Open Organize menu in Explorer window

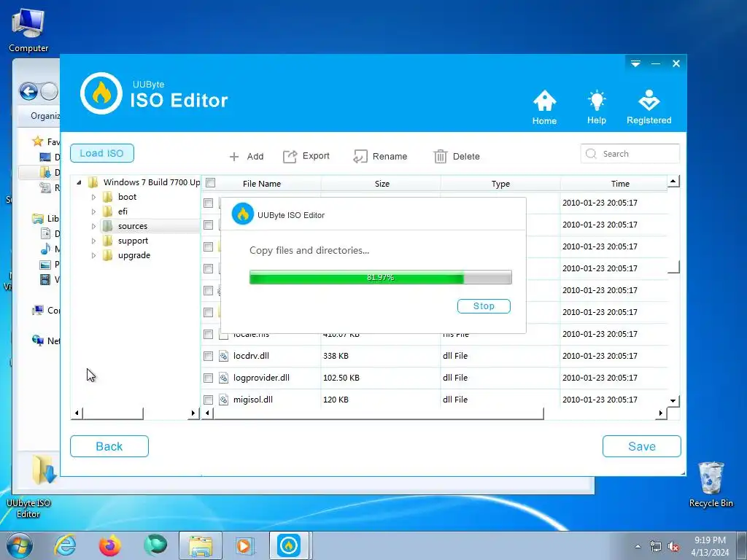(x=45, y=116)
